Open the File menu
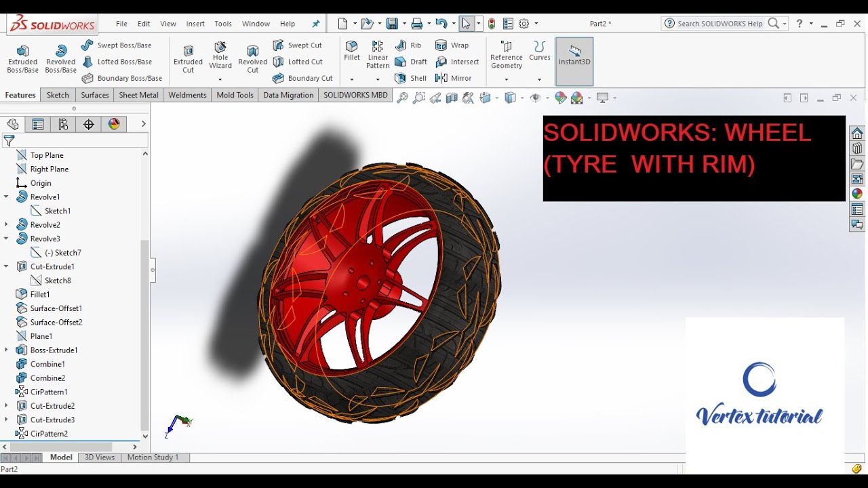 coord(121,24)
